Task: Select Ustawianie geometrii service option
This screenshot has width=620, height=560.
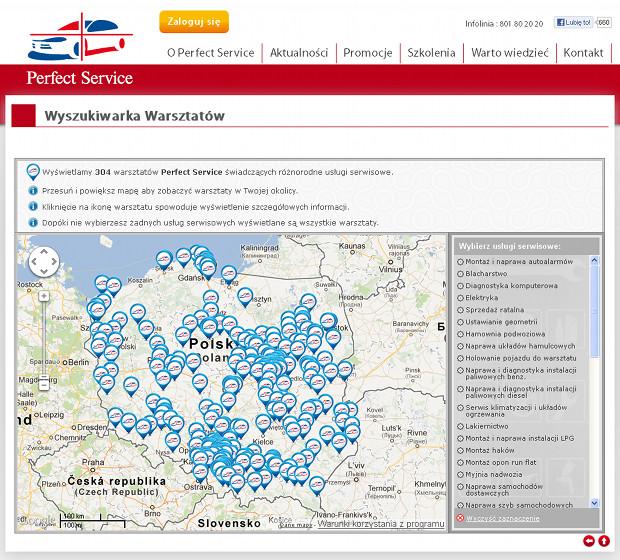Action: click(497, 322)
